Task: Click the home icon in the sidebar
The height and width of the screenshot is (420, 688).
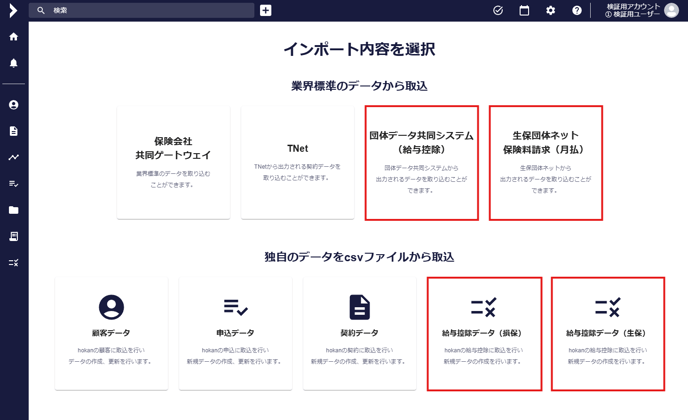Action: 14,37
